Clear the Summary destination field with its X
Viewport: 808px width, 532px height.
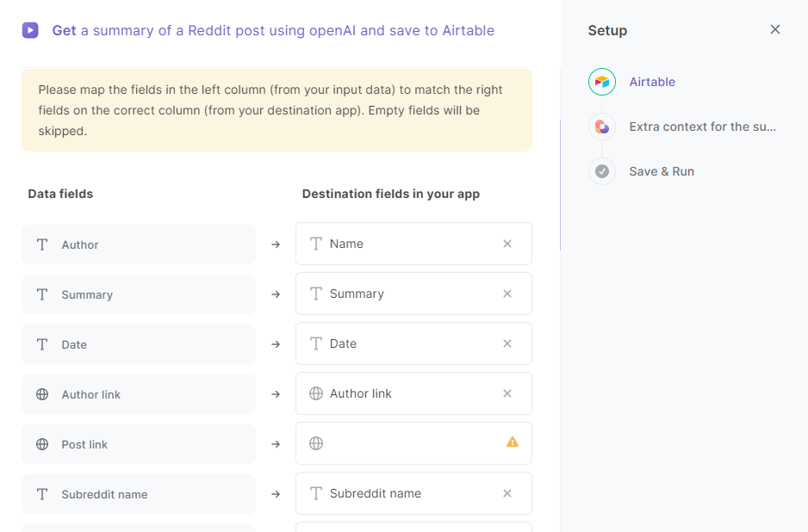click(507, 294)
